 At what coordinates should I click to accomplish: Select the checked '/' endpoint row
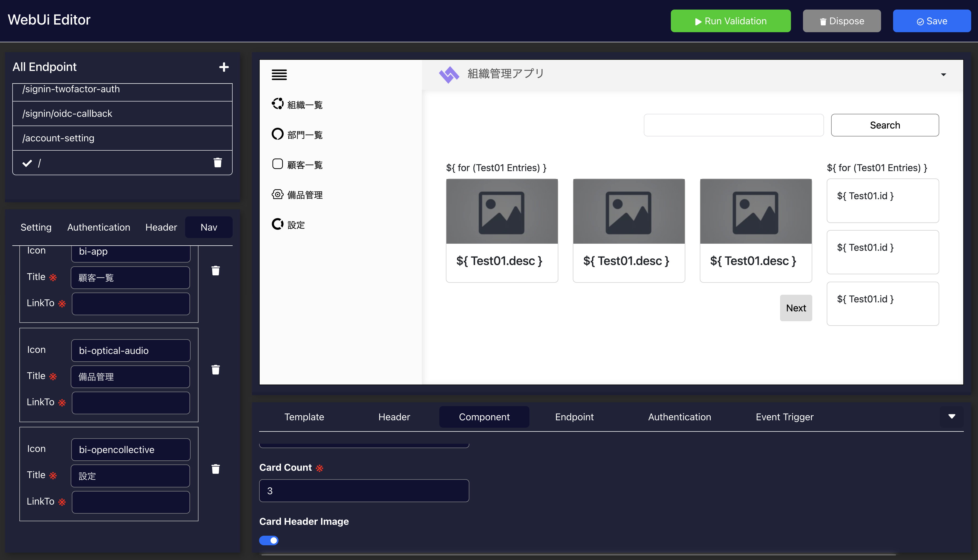pyautogui.click(x=115, y=163)
